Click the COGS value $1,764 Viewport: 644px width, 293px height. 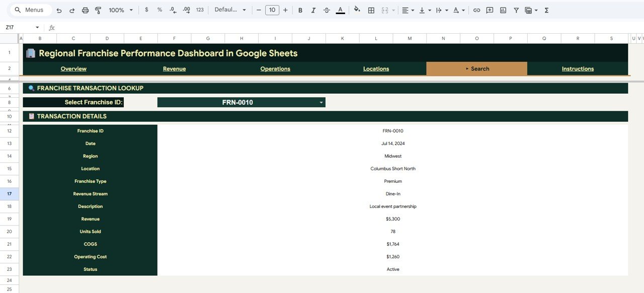(x=393, y=244)
